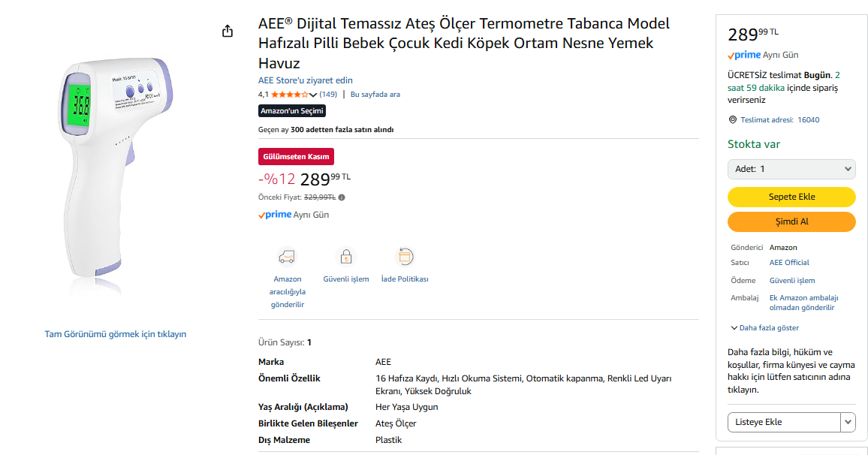
Task: Click the Güvenli işlem padlock icon
Action: pos(345,257)
